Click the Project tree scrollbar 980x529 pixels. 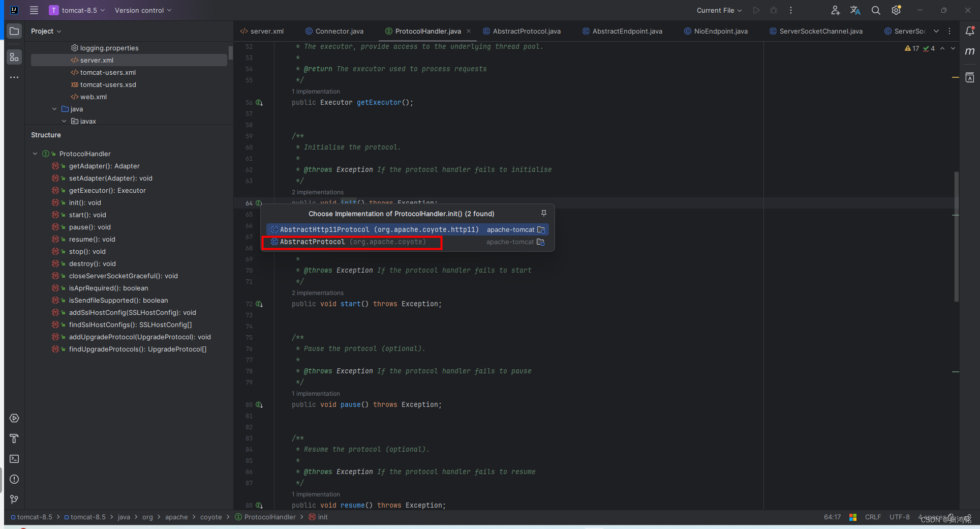[231, 53]
